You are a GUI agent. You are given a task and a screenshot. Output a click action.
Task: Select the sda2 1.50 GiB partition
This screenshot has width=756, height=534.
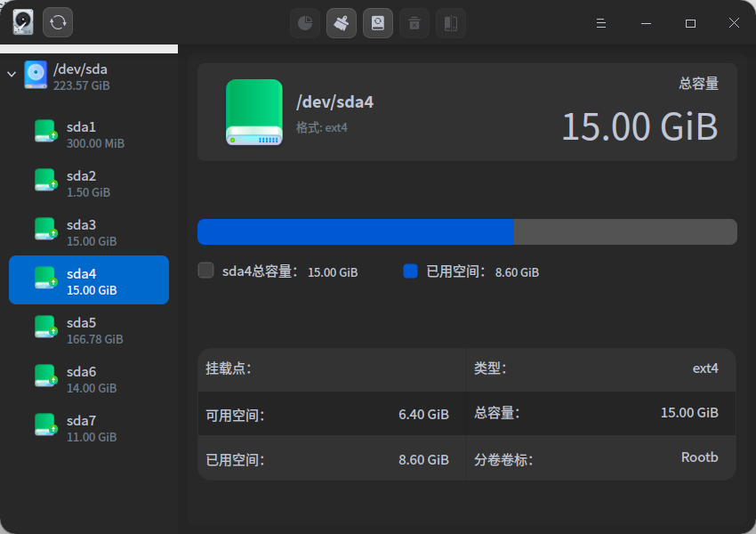89,183
